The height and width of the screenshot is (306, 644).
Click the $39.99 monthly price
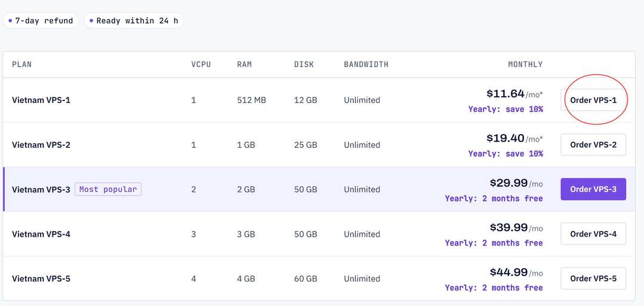point(509,228)
